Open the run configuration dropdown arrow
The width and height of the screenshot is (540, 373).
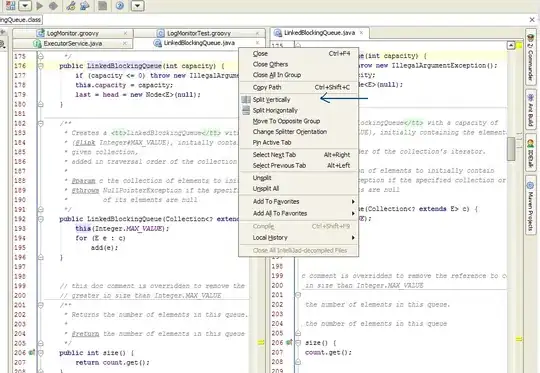[x=25, y=5]
